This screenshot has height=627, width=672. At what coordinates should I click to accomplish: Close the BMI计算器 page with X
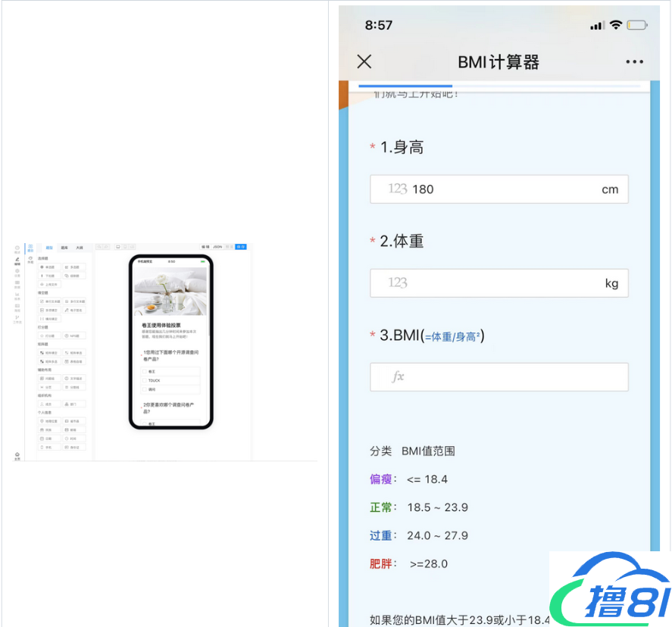(364, 62)
